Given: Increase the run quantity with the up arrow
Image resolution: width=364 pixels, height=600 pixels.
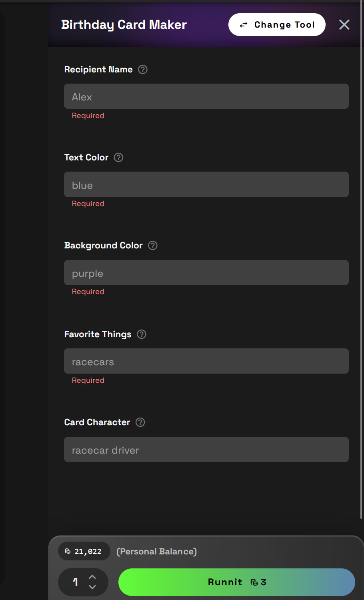Looking at the screenshot, I should pyautogui.click(x=93, y=576).
